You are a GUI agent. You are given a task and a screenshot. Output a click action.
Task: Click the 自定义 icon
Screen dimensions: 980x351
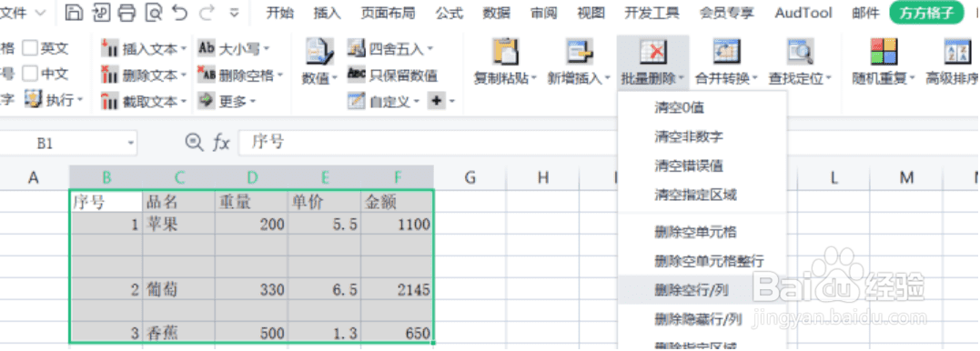pos(357,101)
